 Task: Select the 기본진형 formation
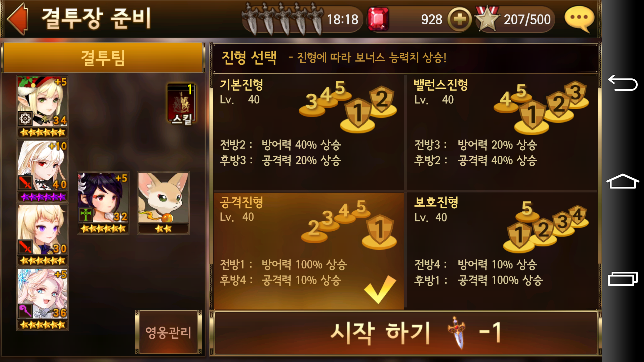tap(308, 132)
